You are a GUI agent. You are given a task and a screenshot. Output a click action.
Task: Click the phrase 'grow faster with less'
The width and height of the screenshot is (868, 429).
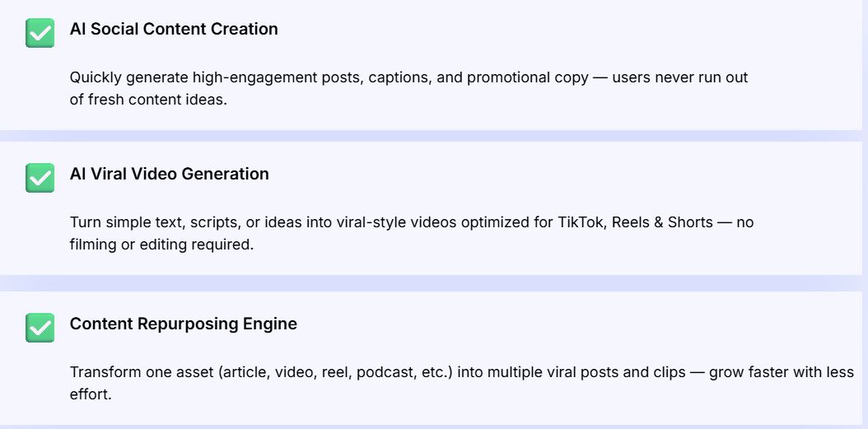(782, 372)
